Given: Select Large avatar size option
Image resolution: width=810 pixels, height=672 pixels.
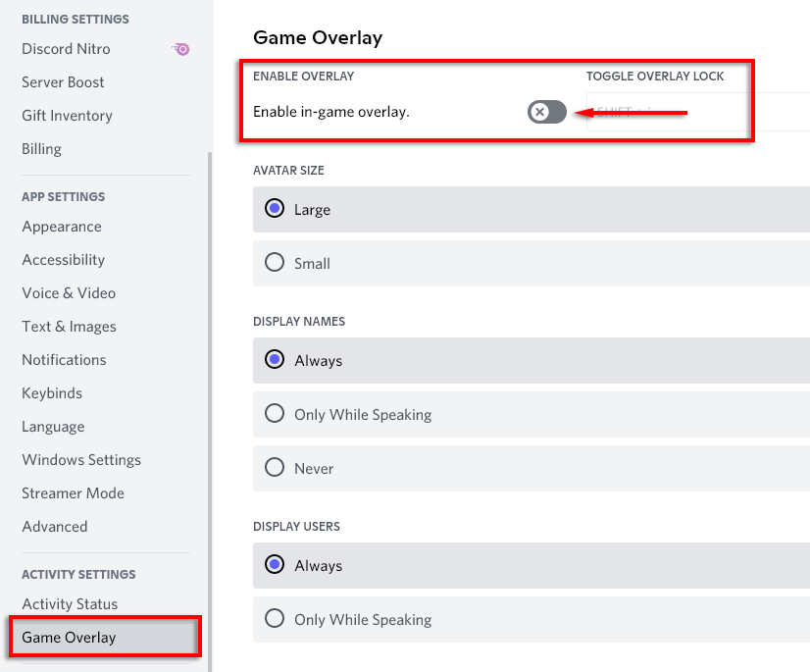Looking at the screenshot, I should (x=276, y=209).
